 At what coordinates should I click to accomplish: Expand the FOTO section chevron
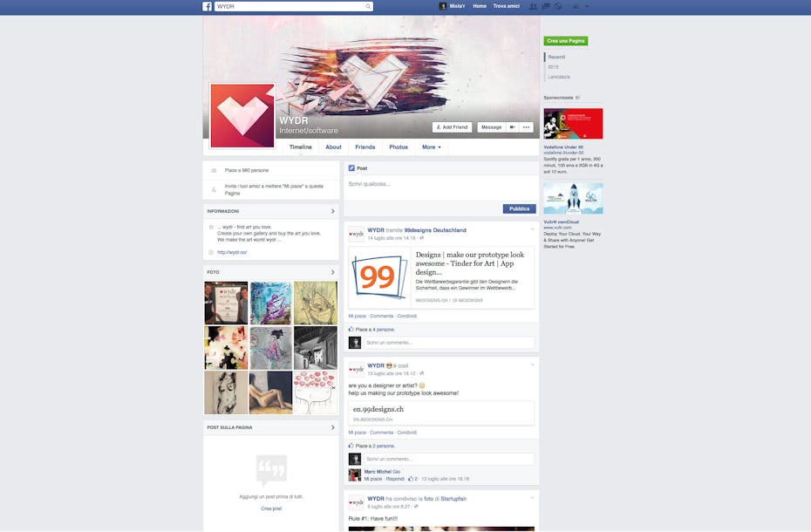332,272
